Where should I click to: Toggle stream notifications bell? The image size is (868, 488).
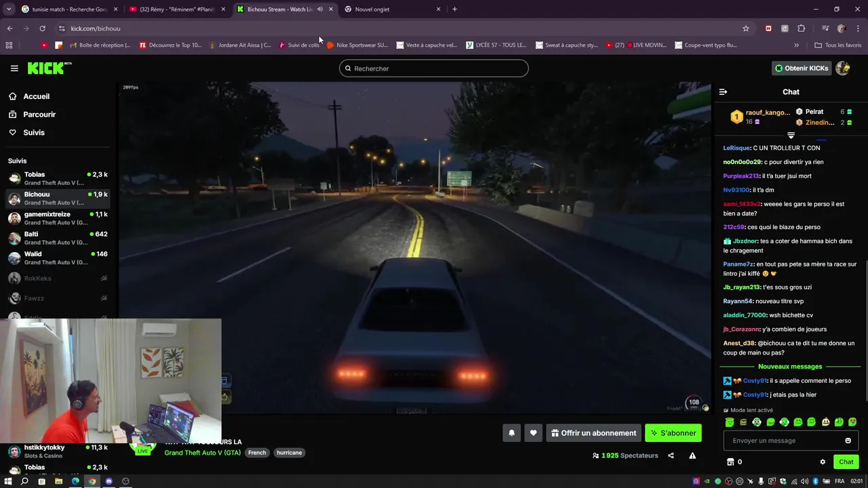pyautogui.click(x=512, y=433)
